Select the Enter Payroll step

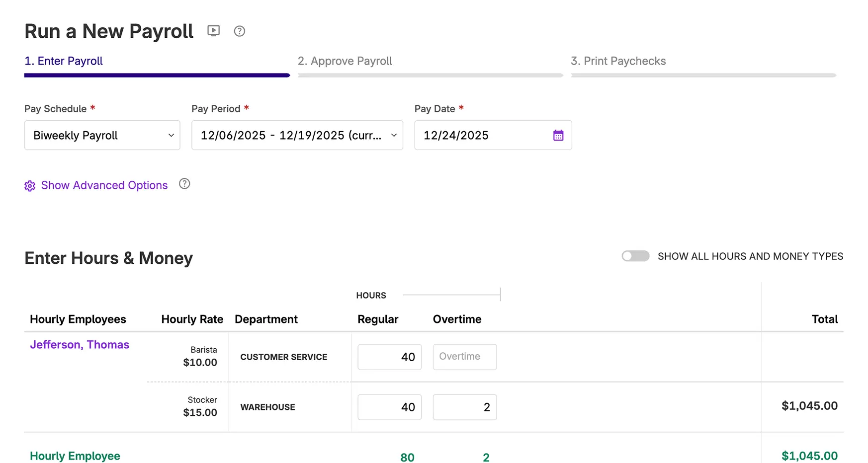64,61
